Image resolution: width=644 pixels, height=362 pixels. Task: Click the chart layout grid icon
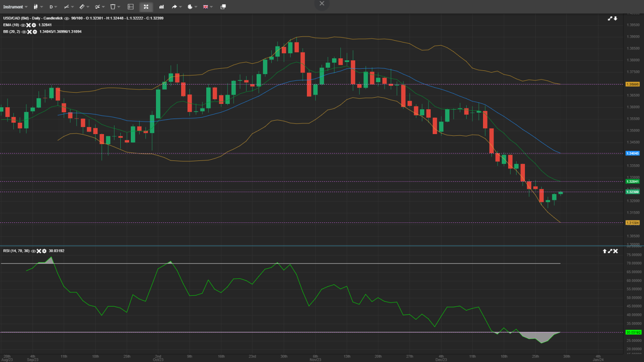(x=130, y=7)
